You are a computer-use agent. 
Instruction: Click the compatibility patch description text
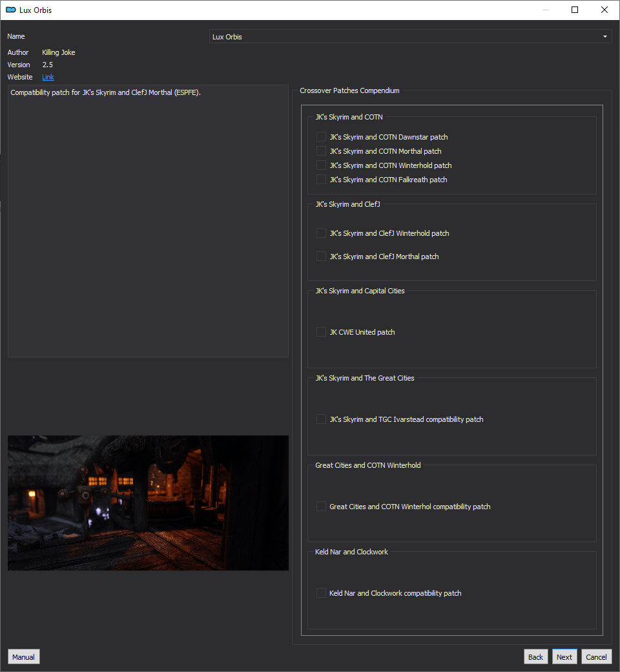105,92
